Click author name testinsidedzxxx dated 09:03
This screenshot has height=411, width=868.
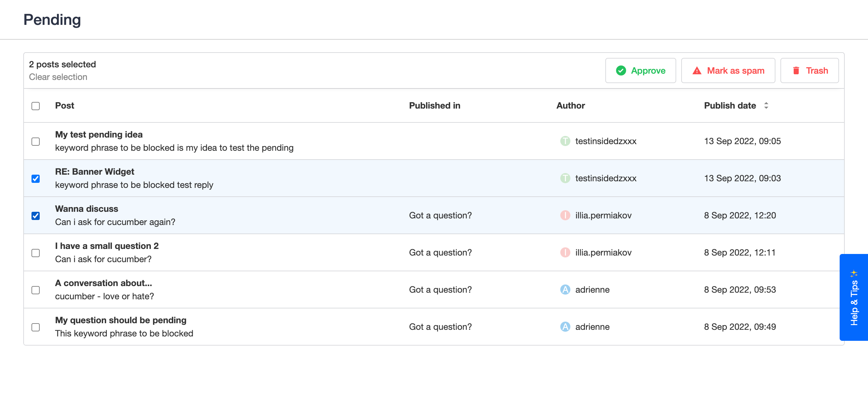click(606, 178)
